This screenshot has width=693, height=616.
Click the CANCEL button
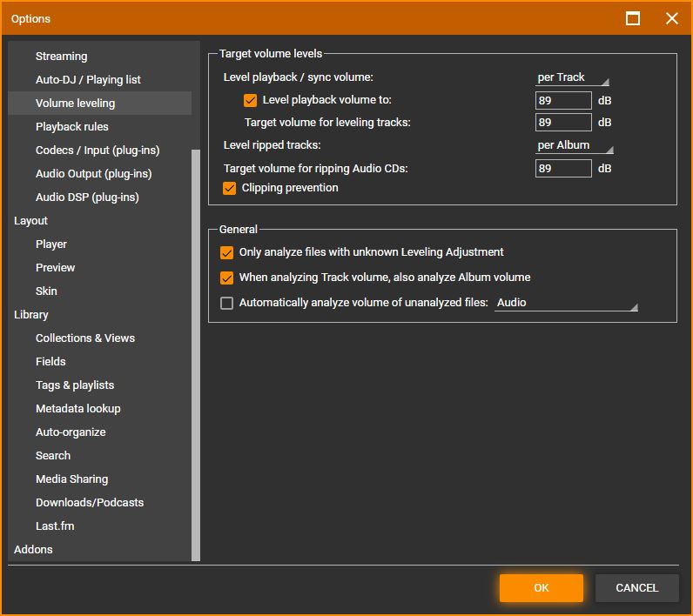click(x=636, y=588)
